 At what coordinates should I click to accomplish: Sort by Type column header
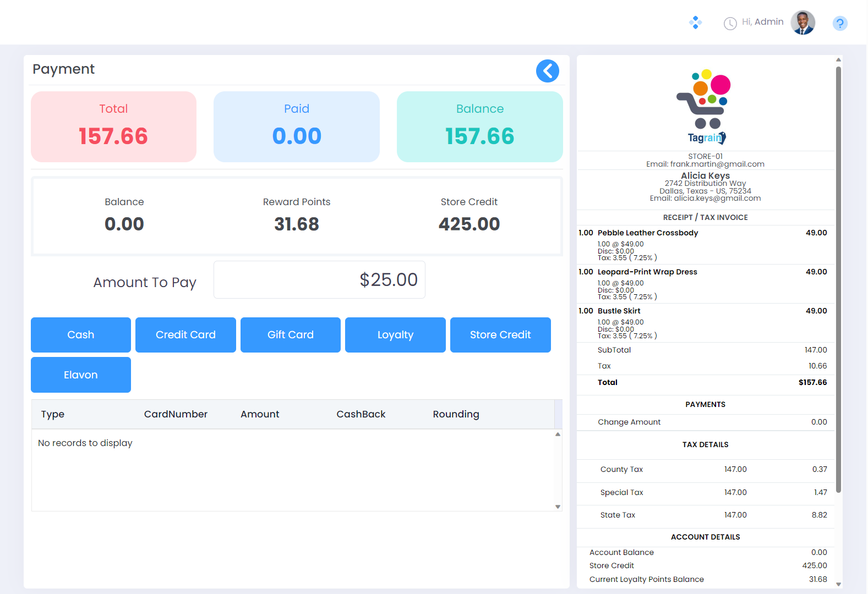click(53, 414)
